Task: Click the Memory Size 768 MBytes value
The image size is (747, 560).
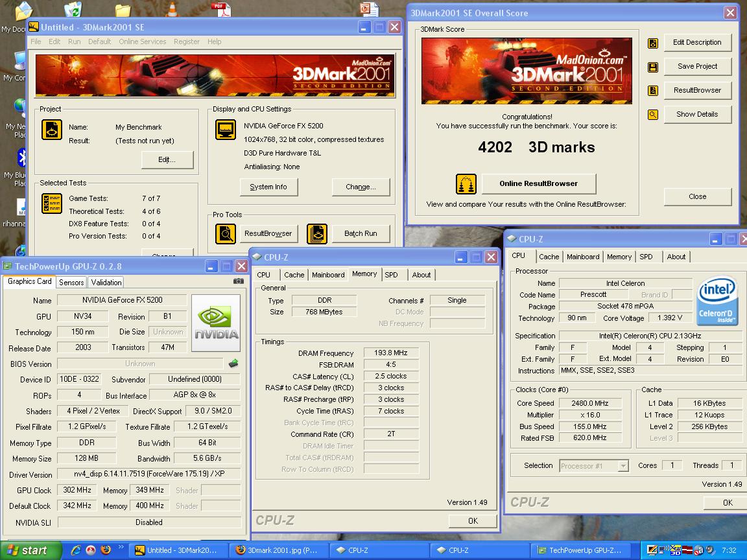Action: point(324,312)
